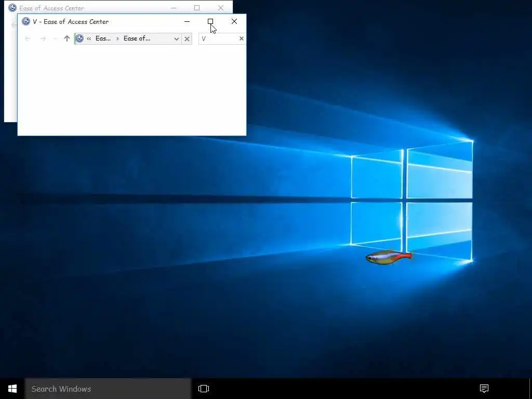Open Task View from the taskbar

click(204, 389)
